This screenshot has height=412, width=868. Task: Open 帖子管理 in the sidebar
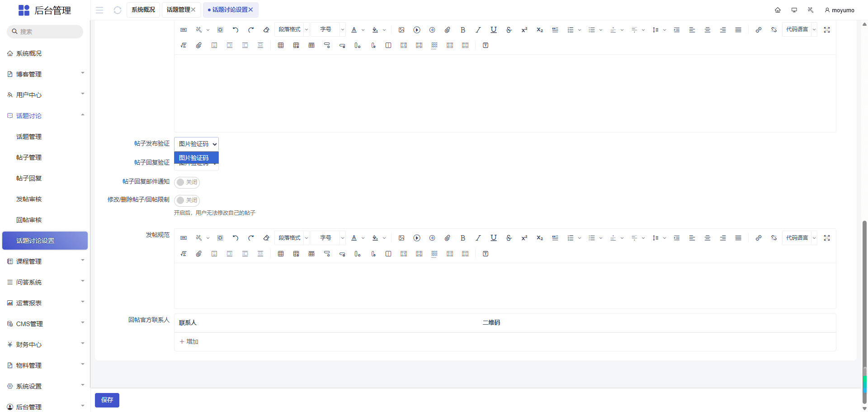[29, 157]
